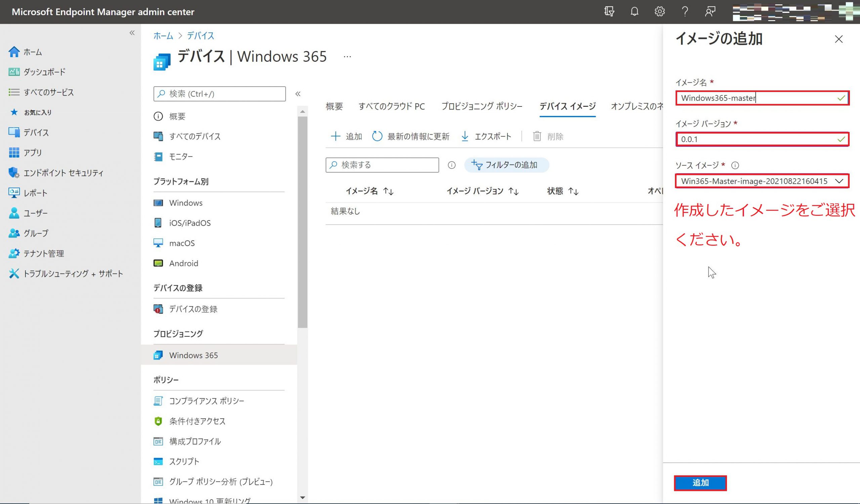Open the feedback person icon
The height and width of the screenshot is (504, 860).
(710, 12)
